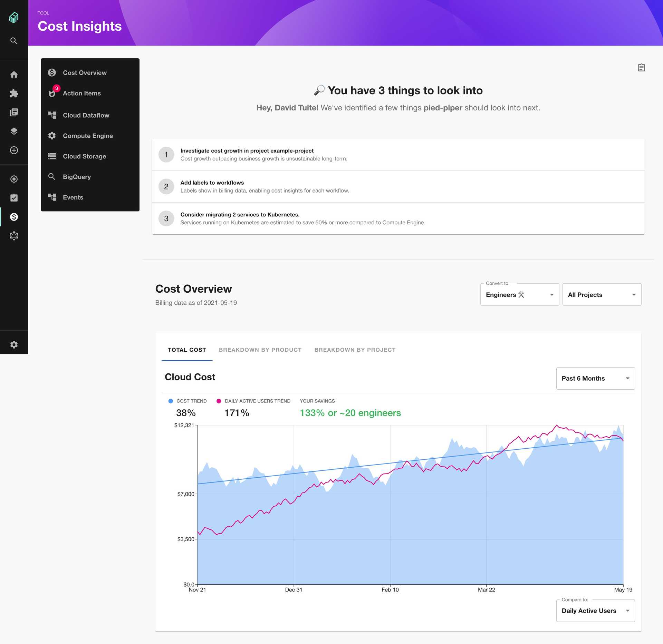Image resolution: width=663 pixels, height=644 pixels.
Task: Jump to Events section
Action: pos(90,197)
